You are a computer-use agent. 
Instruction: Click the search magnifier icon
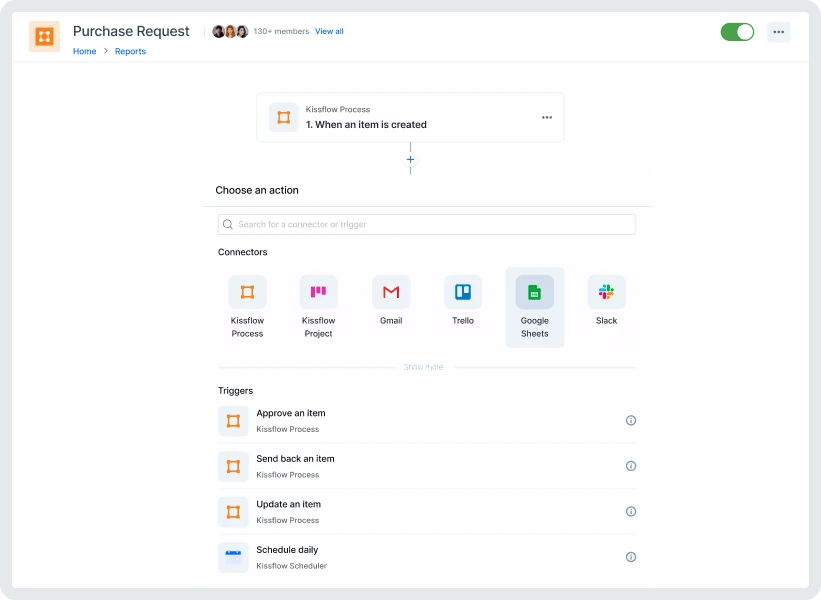coord(228,224)
